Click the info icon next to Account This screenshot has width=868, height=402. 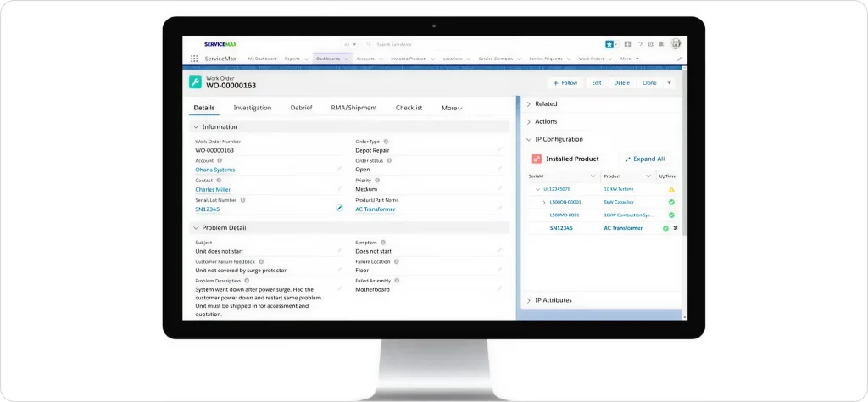click(220, 160)
